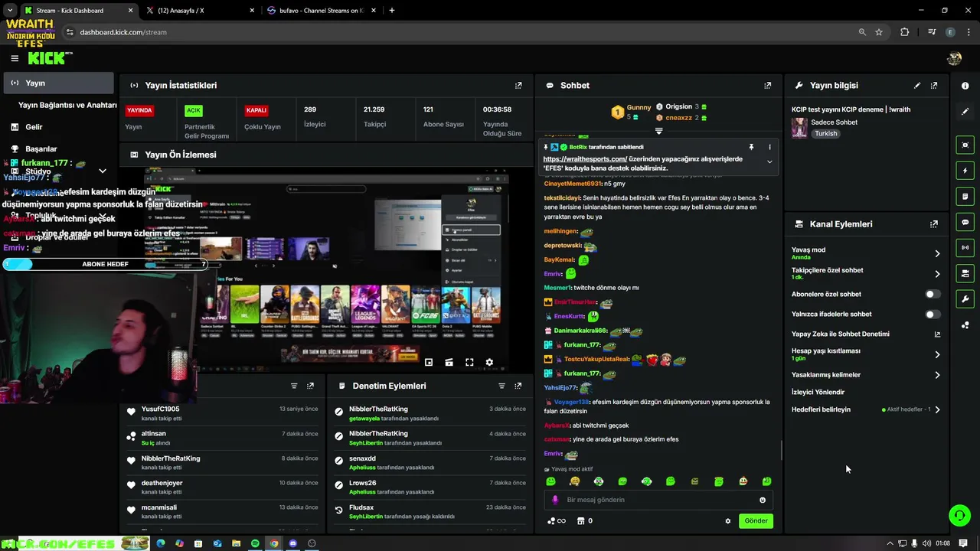
Task: Click the info icon in the right sidebar
Action: click(965, 86)
